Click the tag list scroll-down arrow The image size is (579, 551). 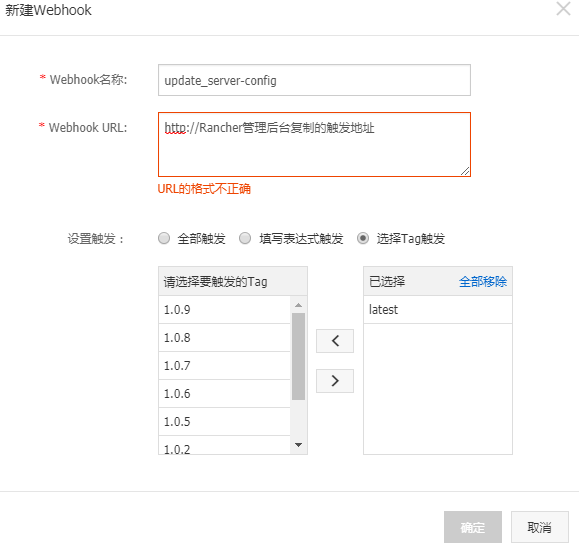[299, 445]
